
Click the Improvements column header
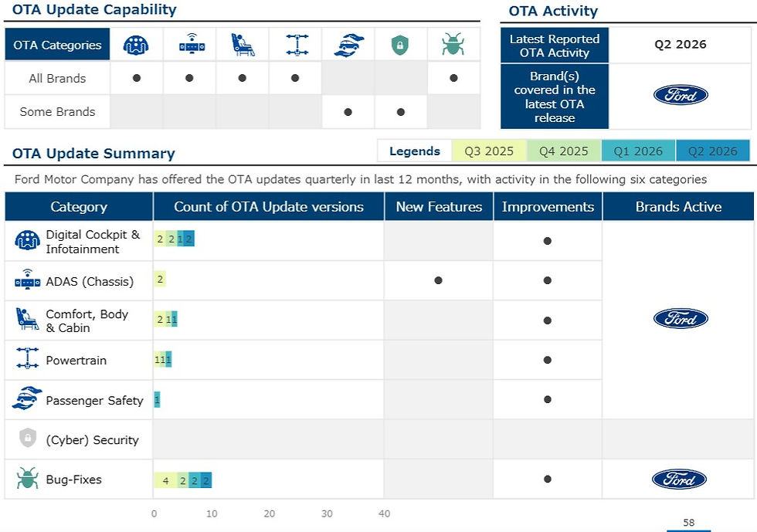tap(548, 207)
